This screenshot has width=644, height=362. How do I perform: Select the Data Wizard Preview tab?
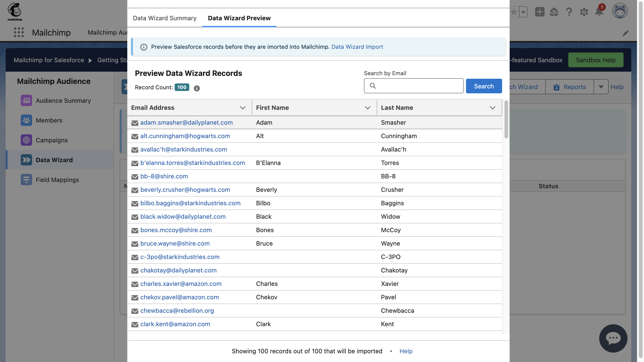(x=239, y=18)
